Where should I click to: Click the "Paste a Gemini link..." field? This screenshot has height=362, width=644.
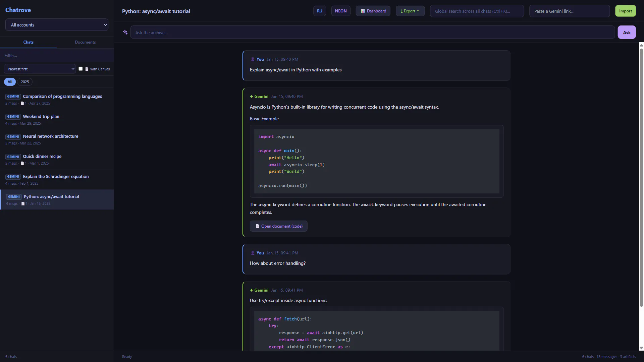click(570, 11)
